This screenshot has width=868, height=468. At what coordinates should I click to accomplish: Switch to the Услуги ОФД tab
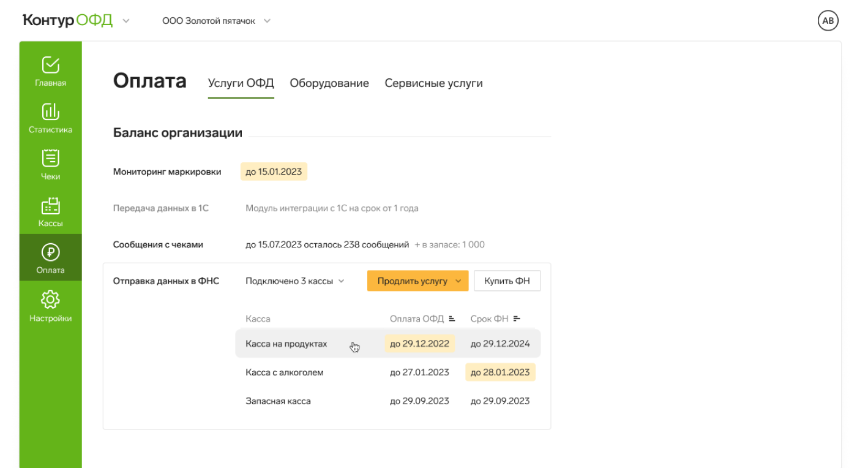pos(241,83)
